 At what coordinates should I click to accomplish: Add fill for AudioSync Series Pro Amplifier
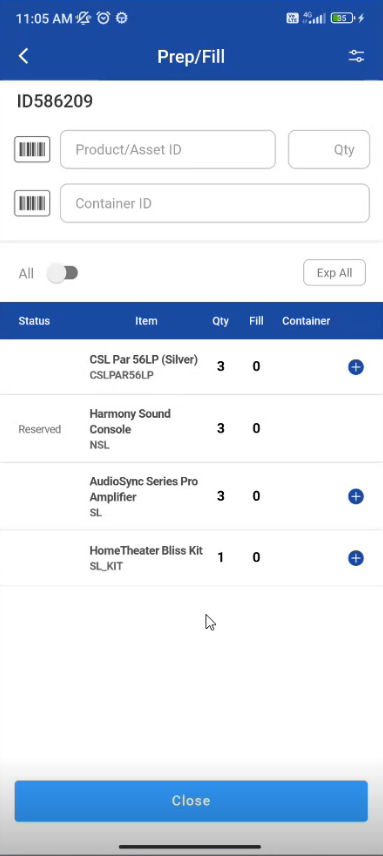point(356,496)
